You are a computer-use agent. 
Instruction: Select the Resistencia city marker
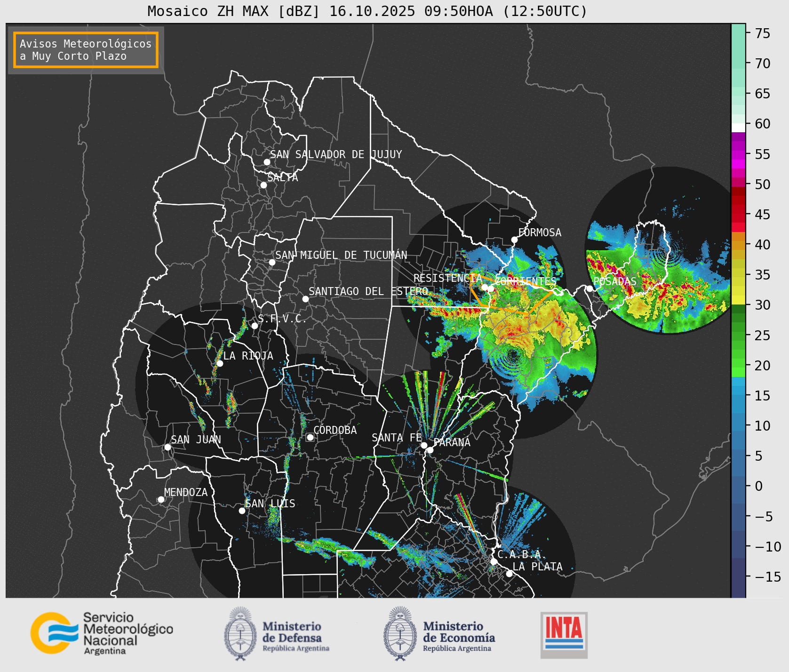point(485,287)
